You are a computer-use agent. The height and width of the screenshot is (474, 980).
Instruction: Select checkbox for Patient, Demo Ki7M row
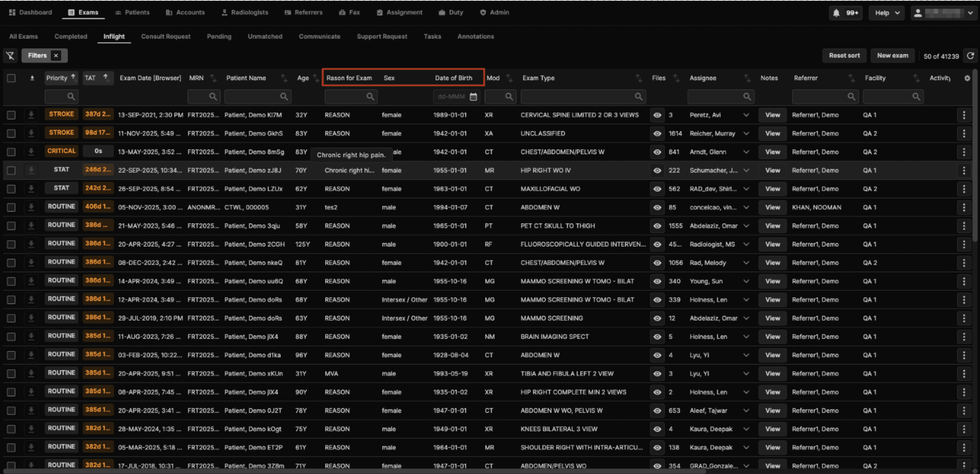coord(12,115)
